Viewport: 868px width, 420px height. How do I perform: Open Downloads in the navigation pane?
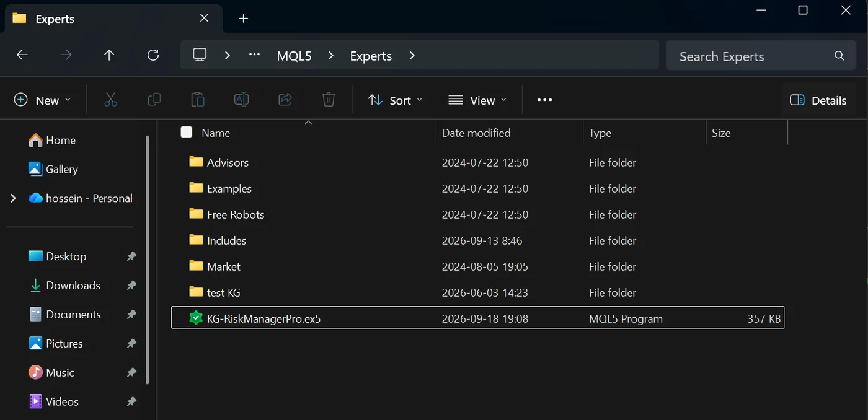[64, 285]
